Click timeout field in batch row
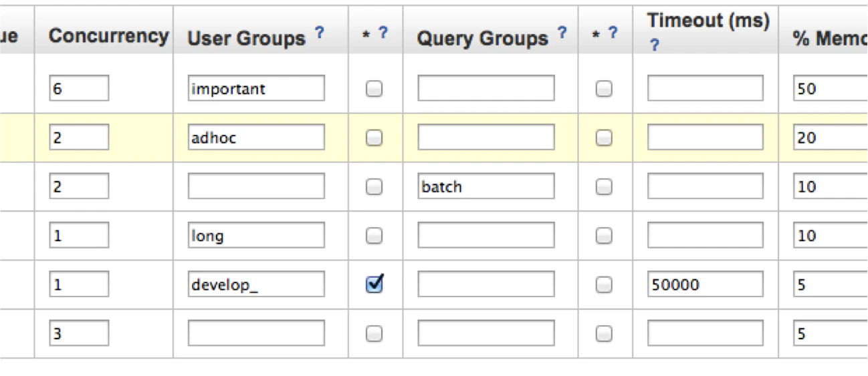Image resolution: width=868 pixels, height=376 pixels. tap(706, 186)
